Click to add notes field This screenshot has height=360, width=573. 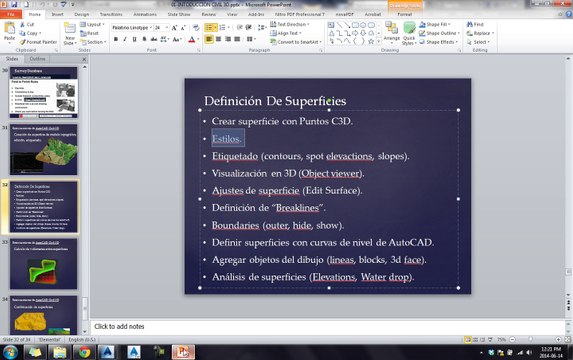327,326
